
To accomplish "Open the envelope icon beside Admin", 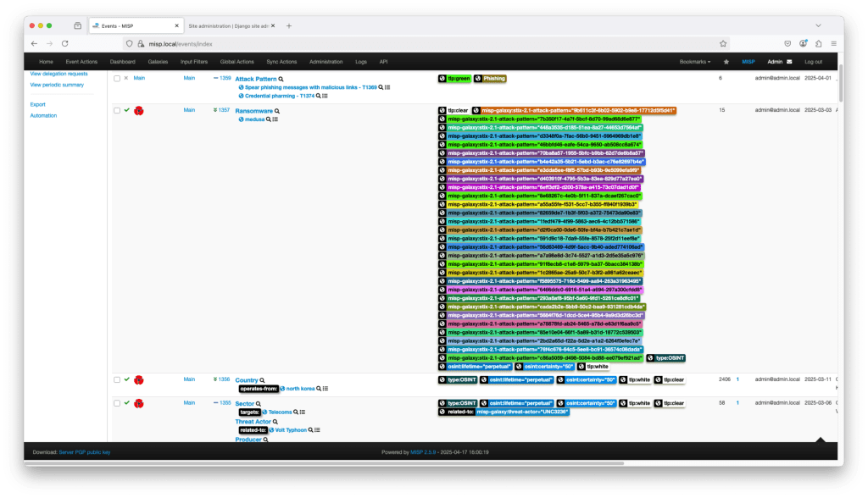I will click(789, 62).
